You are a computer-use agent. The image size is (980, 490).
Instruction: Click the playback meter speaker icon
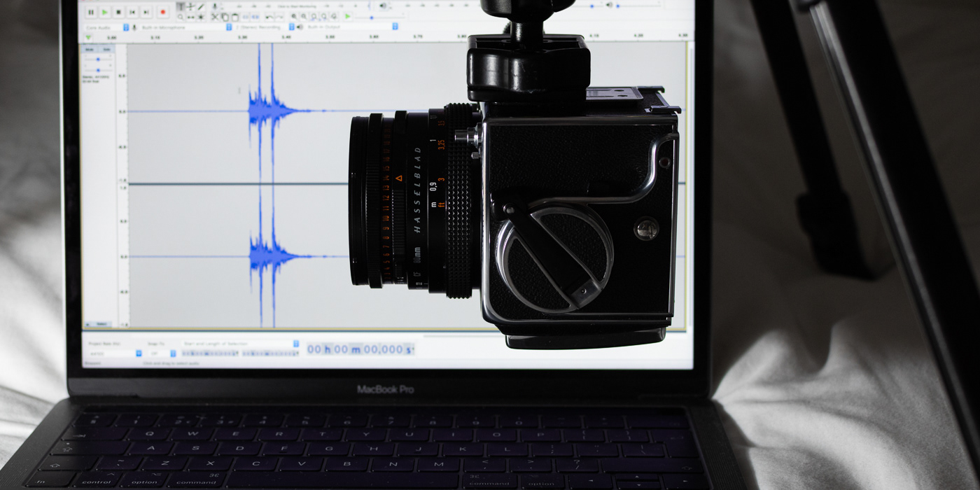(383, 6)
